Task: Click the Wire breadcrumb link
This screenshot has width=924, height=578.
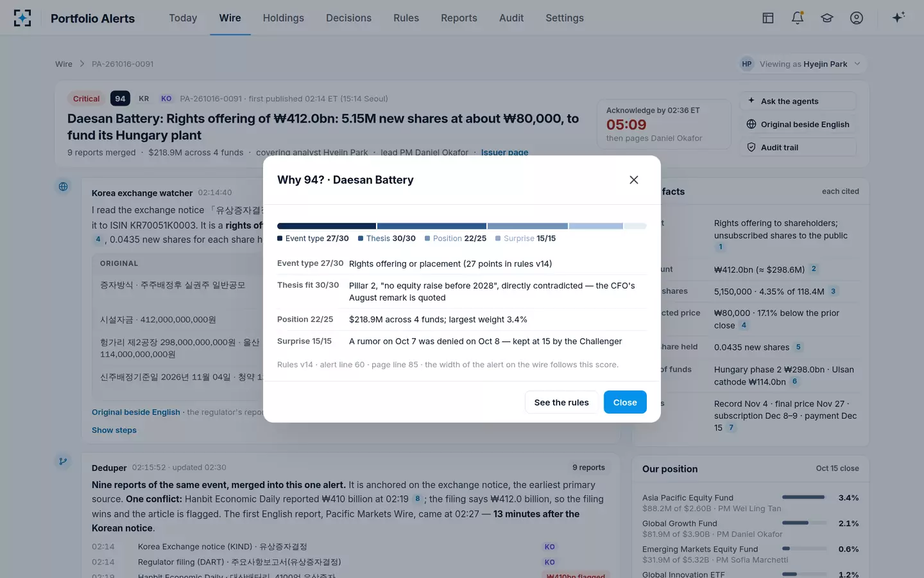Action: click(64, 64)
